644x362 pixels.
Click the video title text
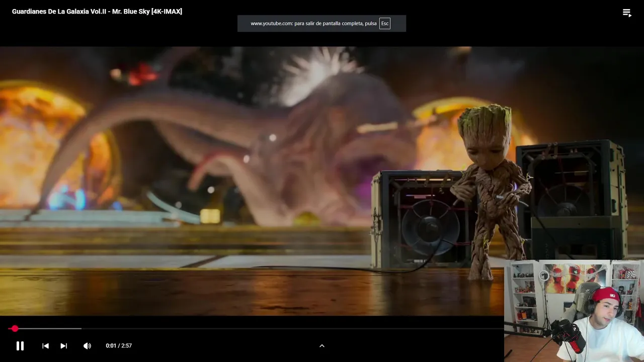point(97,11)
